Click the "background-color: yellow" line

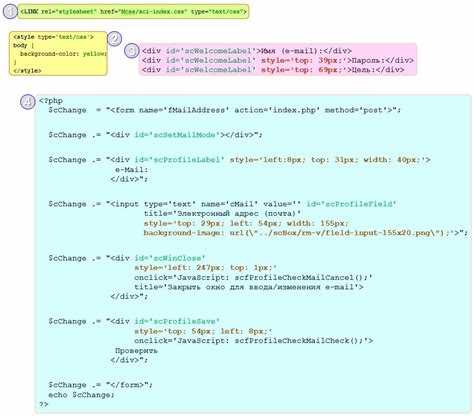point(63,54)
